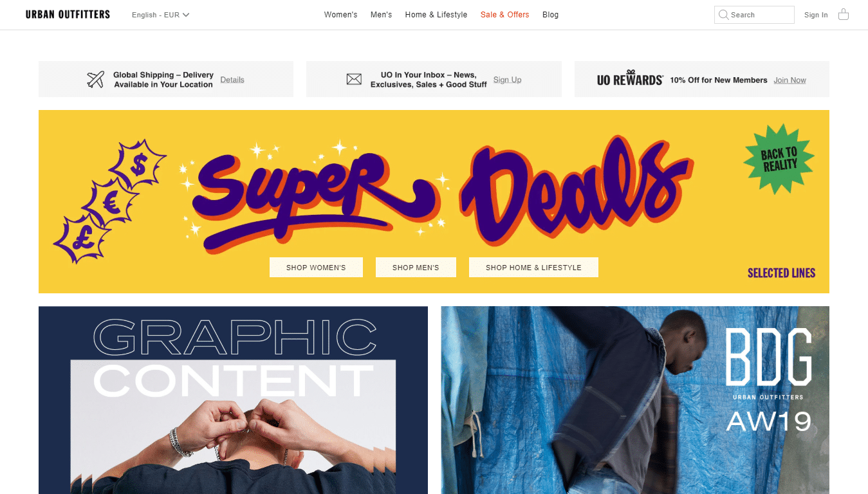Click the UO Rewards logo
Viewport: 868px width, 494px height.
coord(630,78)
